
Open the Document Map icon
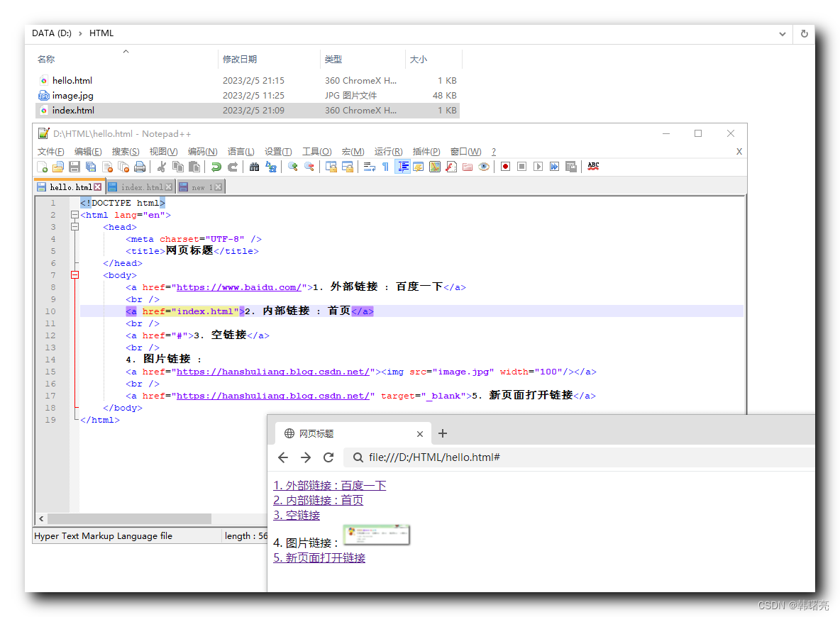(x=435, y=167)
